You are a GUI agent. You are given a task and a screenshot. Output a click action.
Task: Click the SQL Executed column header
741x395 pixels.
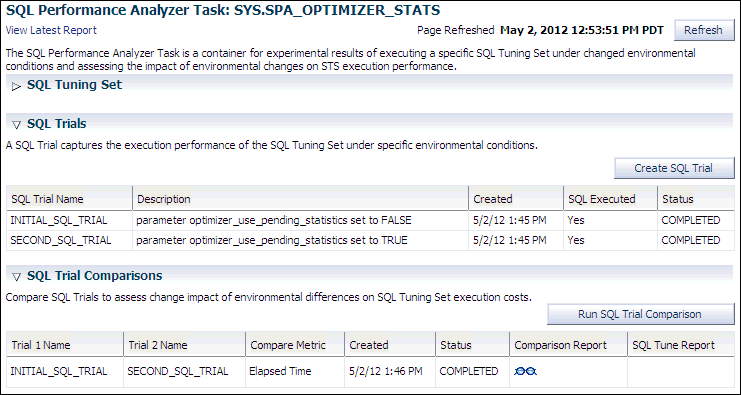(x=602, y=199)
